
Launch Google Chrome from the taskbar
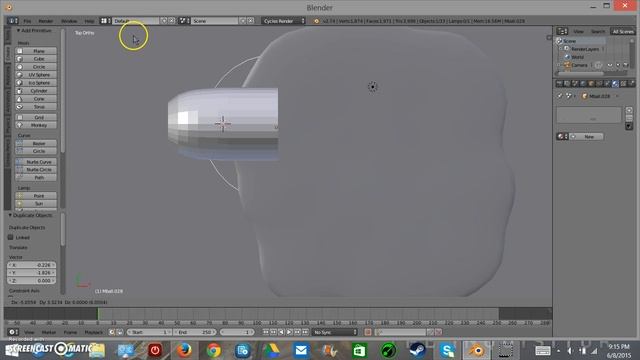(213, 350)
